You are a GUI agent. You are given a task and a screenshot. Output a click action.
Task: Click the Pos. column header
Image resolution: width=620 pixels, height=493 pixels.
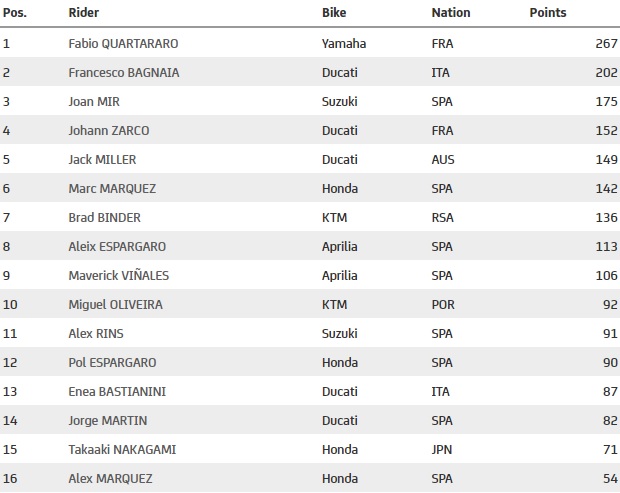[x=15, y=13]
